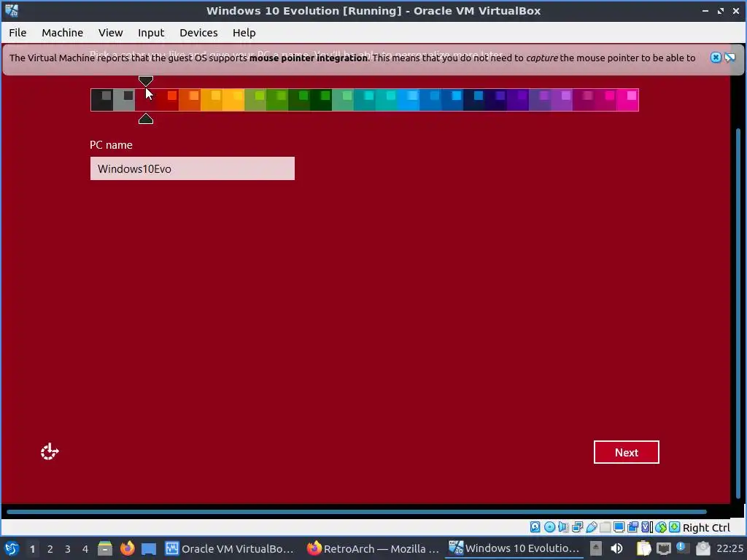747x560 pixels.
Task: Click the shared folders status icon
Action: (x=605, y=526)
